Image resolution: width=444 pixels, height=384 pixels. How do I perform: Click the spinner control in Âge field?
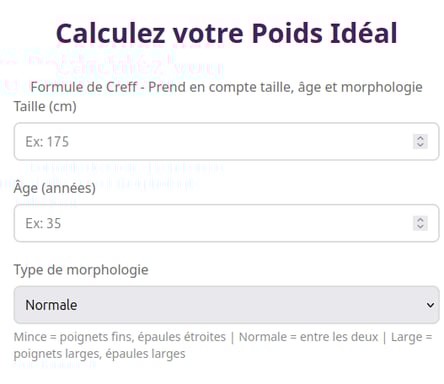pos(420,223)
